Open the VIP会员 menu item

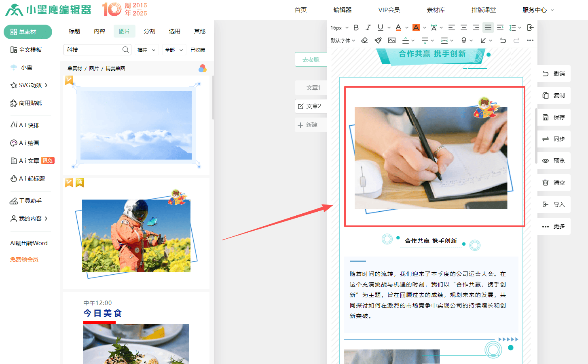(x=389, y=10)
